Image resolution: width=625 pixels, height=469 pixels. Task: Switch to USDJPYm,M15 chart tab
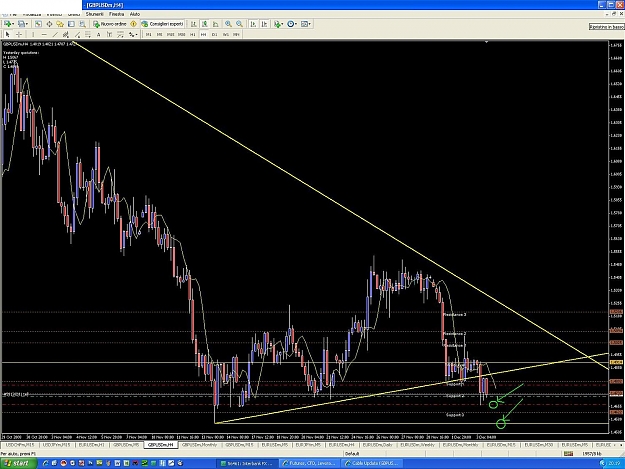tap(56, 444)
